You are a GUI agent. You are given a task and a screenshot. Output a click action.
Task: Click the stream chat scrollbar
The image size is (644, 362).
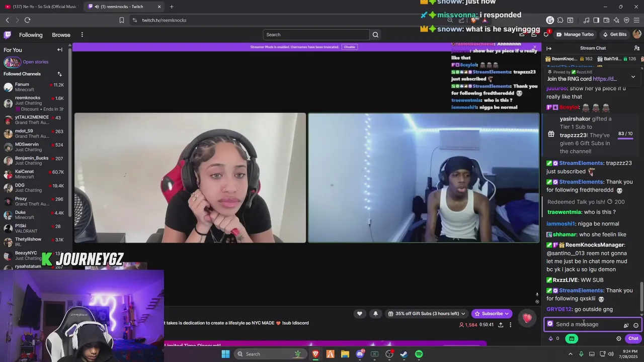[641, 297]
